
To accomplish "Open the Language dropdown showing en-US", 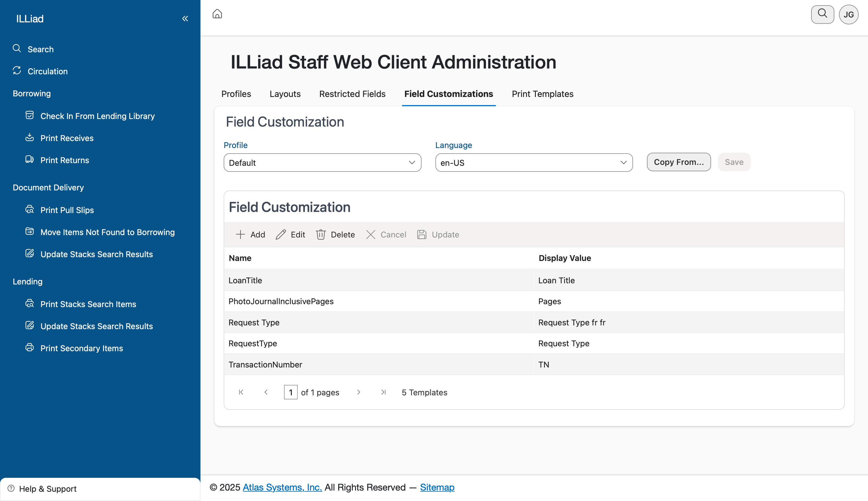I will point(534,163).
